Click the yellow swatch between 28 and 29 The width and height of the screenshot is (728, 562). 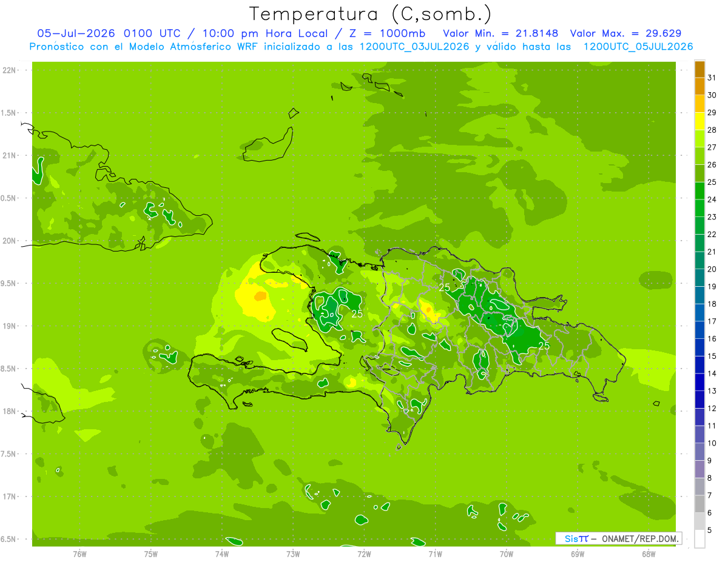tap(699, 121)
